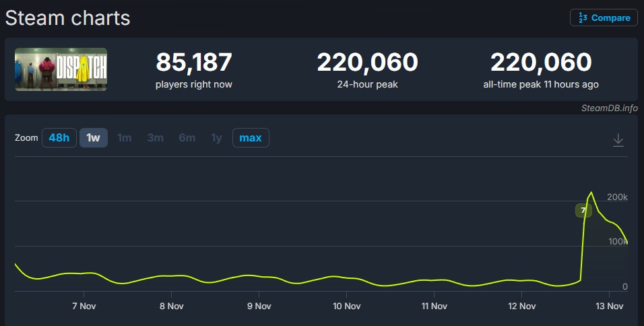Click the 1y zoom option
This screenshot has width=644, height=326.
(x=216, y=138)
